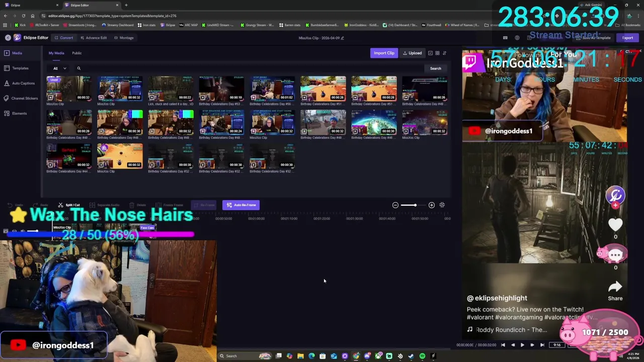Screen dimensions: 644x362
Task: Click the Eklipse Editor back arrow
Action: [x=8, y=38]
